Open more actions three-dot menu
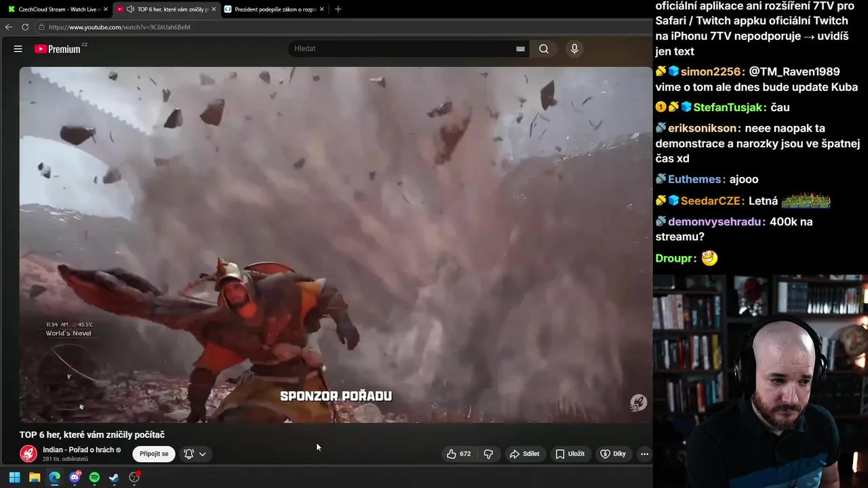The width and height of the screenshot is (868, 488). coord(645,454)
